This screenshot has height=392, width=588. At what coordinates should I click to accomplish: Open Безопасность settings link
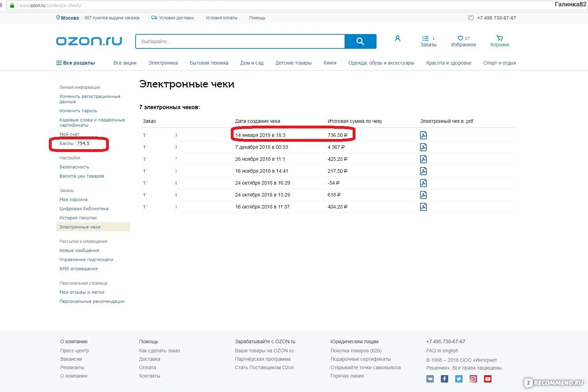(74, 167)
